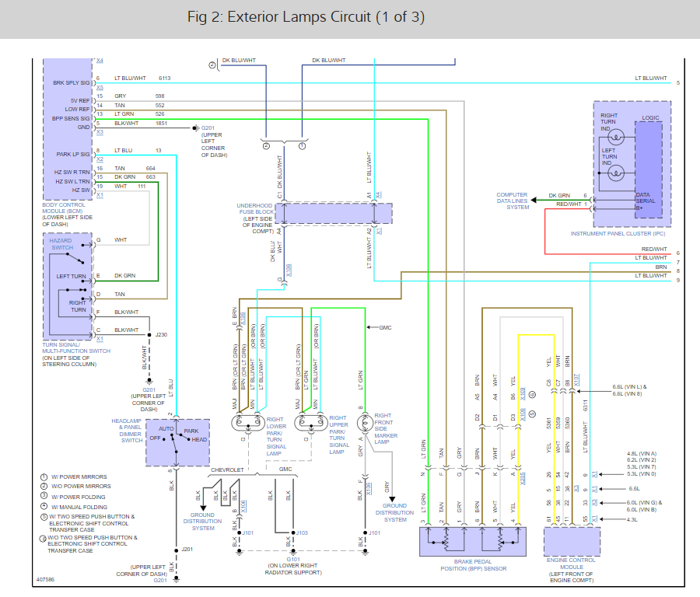
Task: Click the LT BLU/WHT 6113 wire label
Action: tap(142, 78)
